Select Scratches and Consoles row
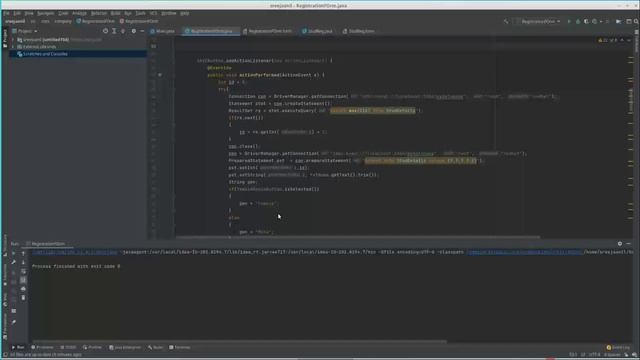This screenshot has width=640, height=360. [x=78, y=54]
